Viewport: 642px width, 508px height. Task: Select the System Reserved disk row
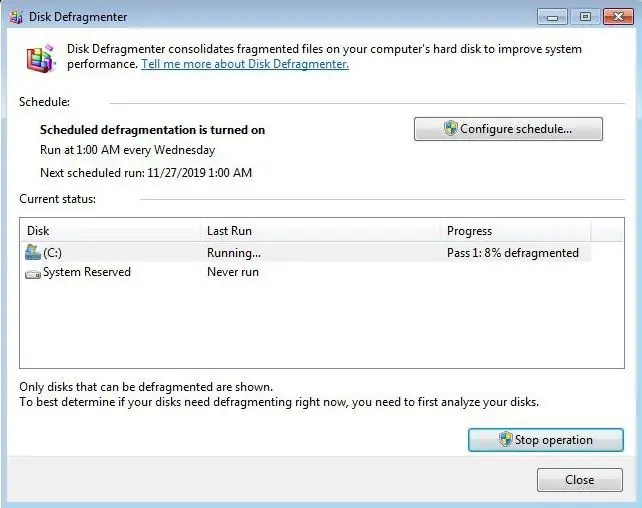tap(305, 272)
